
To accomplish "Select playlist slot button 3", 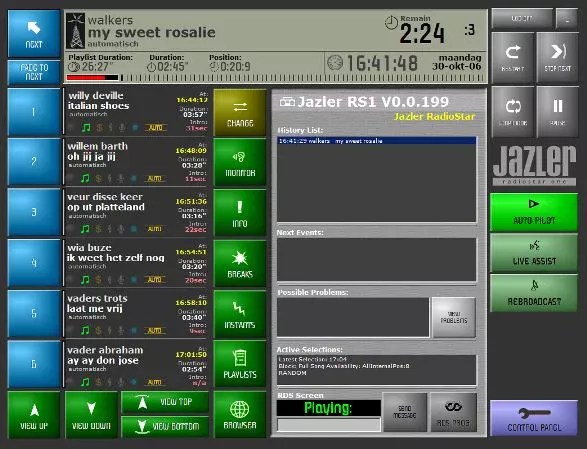I will pos(34,212).
